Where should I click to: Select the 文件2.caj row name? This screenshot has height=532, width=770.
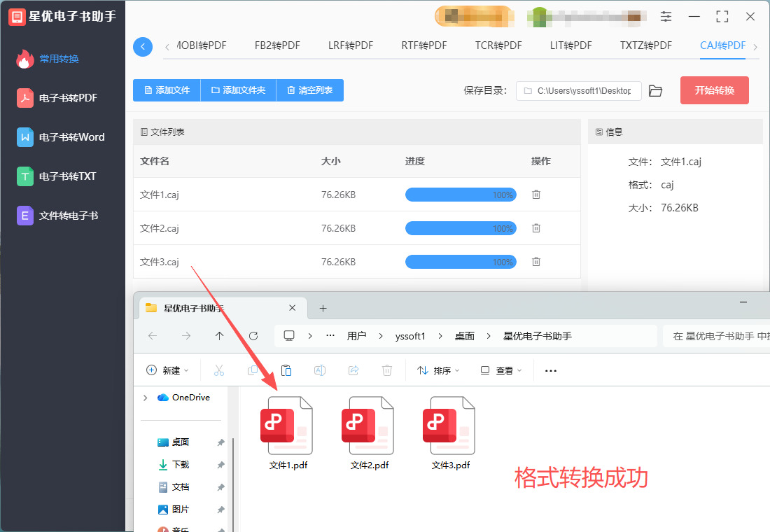(x=160, y=228)
